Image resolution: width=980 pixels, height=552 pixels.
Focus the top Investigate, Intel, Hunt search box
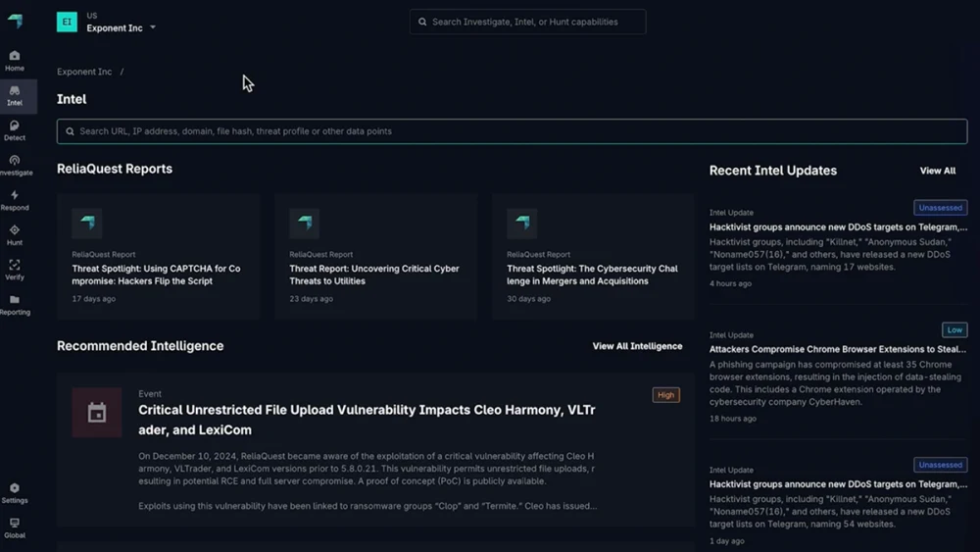[527, 22]
